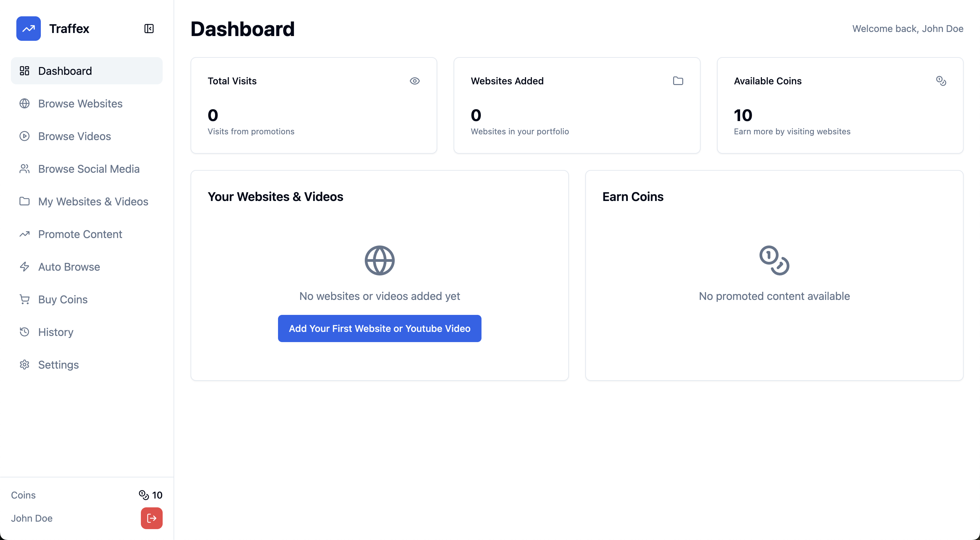Click the Traffex brand name
This screenshot has width=980, height=540.
tap(69, 29)
